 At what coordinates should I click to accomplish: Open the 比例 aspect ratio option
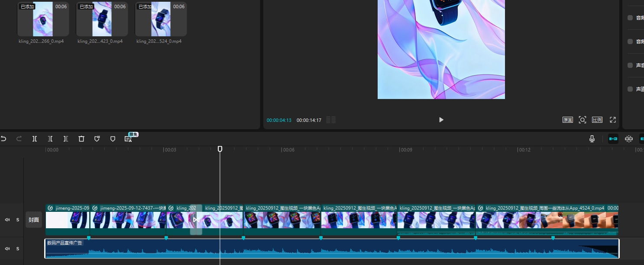click(597, 120)
